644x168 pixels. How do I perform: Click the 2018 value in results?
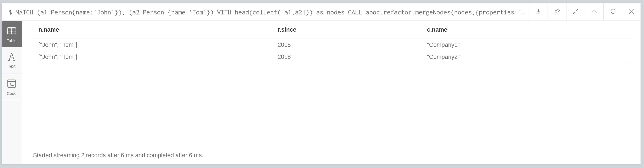click(x=284, y=57)
